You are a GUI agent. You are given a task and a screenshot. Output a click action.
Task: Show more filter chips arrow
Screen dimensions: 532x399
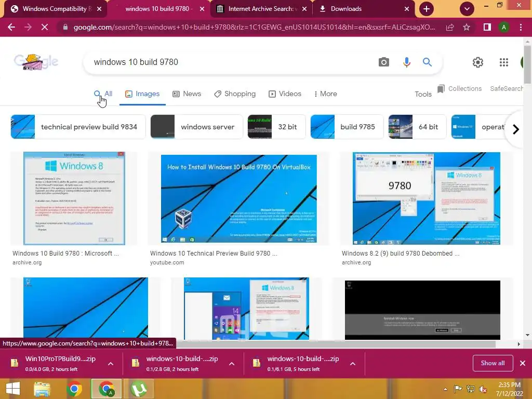pyautogui.click(x=516, y=129)
